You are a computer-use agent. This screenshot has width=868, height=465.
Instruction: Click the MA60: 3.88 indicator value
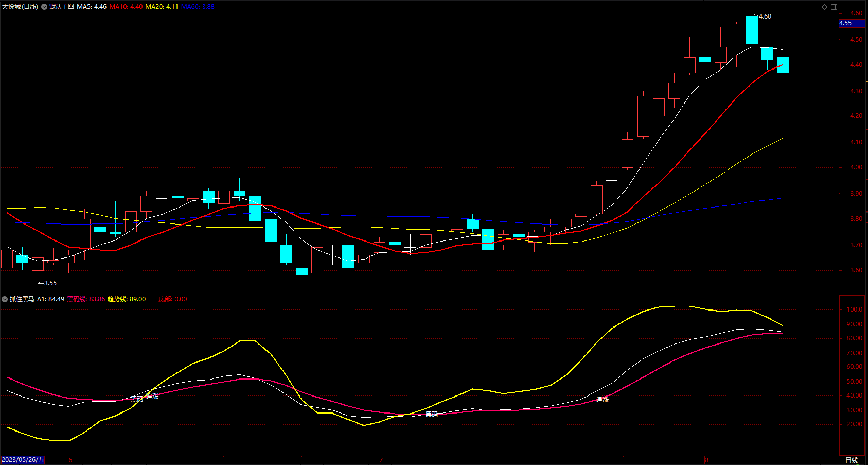tap(198, 7)
